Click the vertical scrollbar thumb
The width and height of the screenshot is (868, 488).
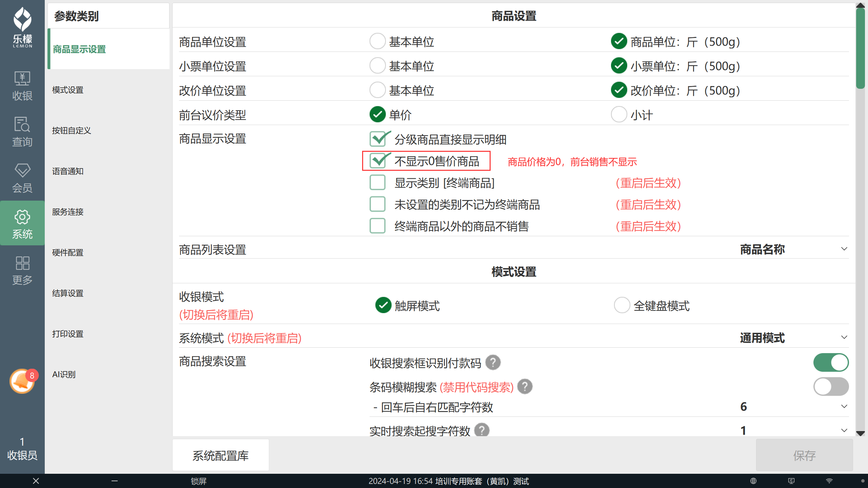[860, 48]
